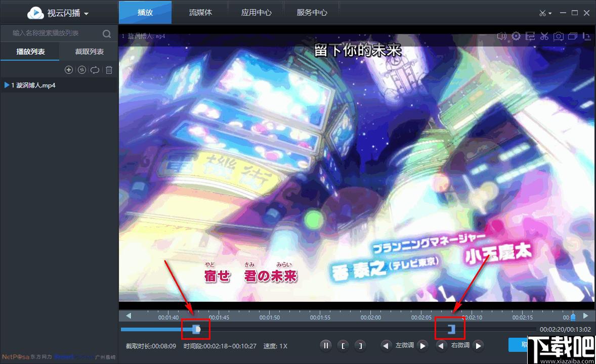Mute audio using the speaker icon

pyautogui.click(x=502, y=36)
